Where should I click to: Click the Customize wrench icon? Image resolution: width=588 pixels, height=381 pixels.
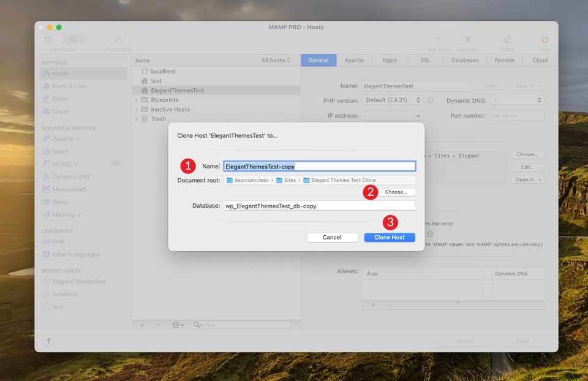tap(117, 40)
